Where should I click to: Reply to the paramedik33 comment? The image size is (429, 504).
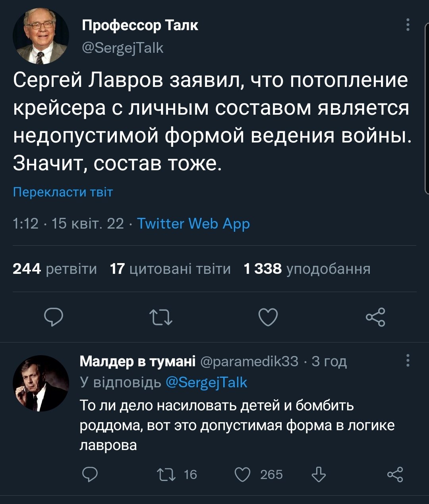[x=90, y=474]
